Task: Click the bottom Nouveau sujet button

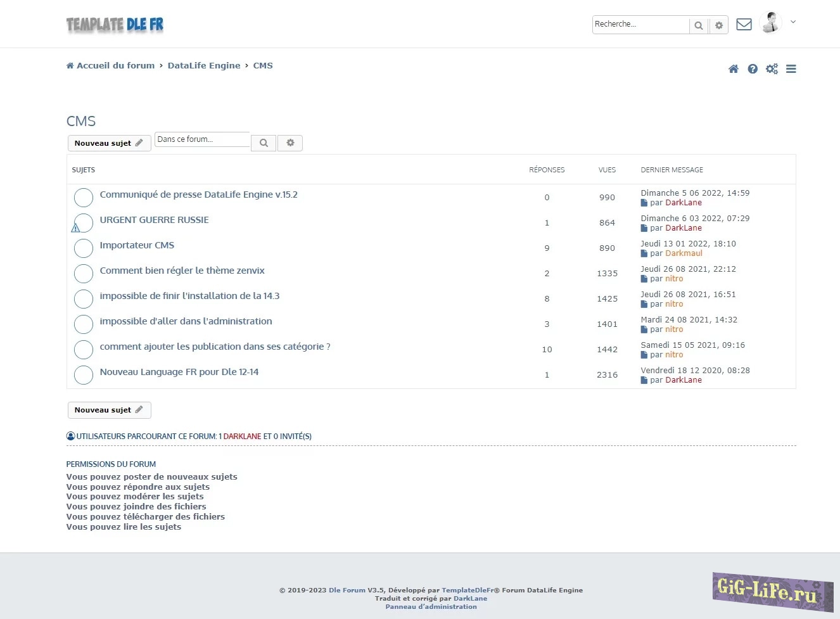Action: click(109, 410)
